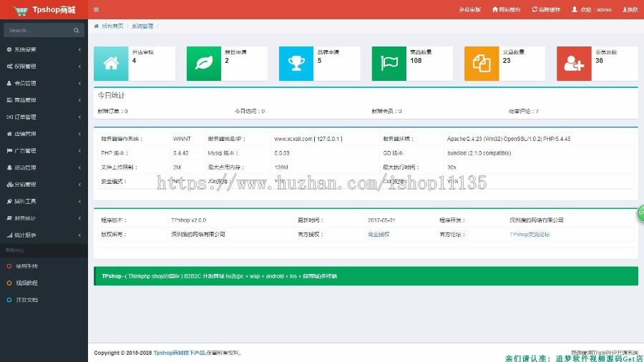Expand 店铺管理 using its chevron arrow
Viewport: 644px width, 362px height.
click(79, 134)
